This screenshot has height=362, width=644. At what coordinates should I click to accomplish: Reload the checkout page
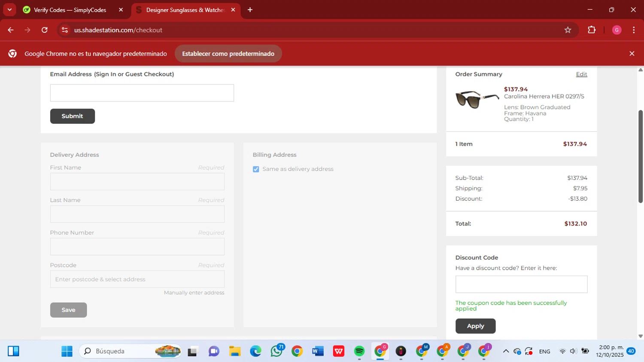[x=45, y=30]
